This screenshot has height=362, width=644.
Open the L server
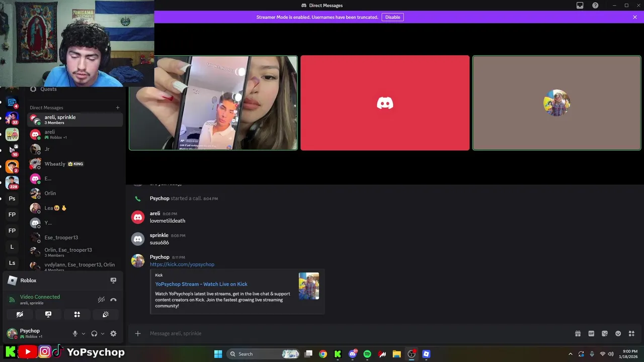pos(12,247)
